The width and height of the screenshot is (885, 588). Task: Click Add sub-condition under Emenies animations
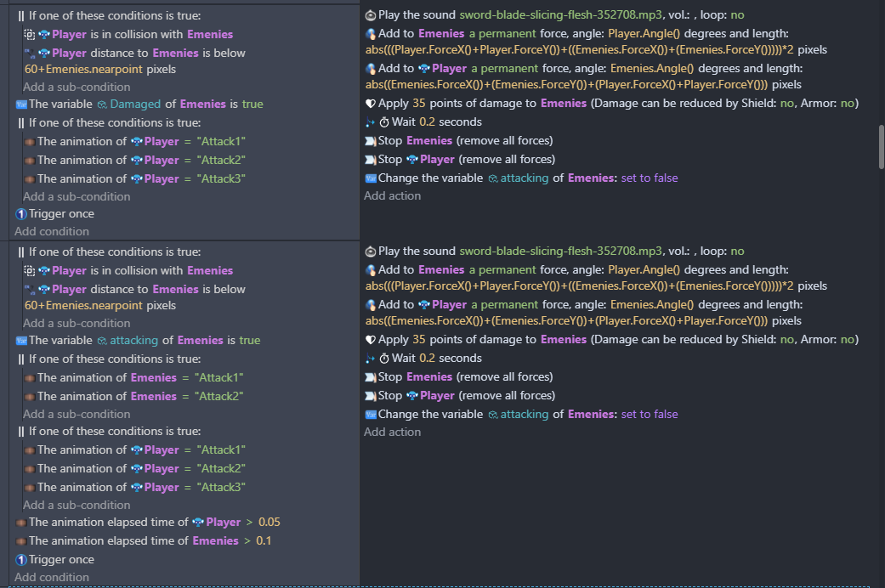pos(77,414)
